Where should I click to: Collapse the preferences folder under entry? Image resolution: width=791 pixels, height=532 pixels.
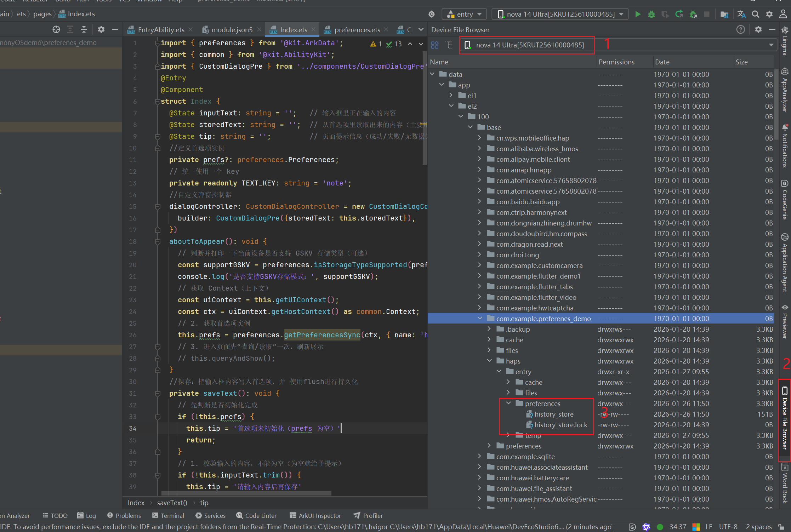pyautogui.click(x=509, y=403)
